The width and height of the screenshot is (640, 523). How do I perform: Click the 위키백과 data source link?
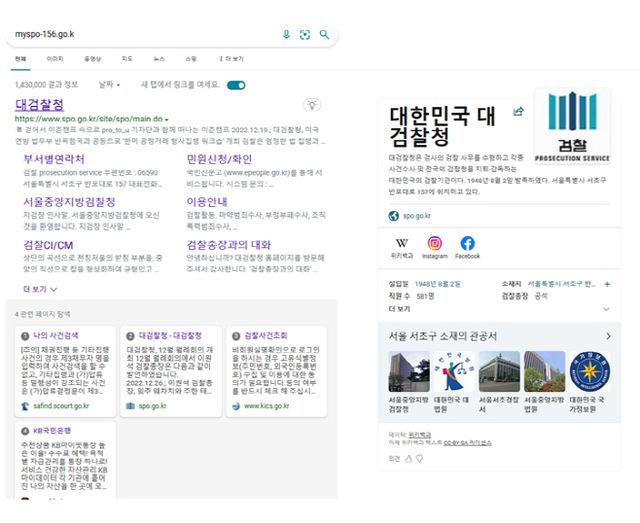coord(420,435)
